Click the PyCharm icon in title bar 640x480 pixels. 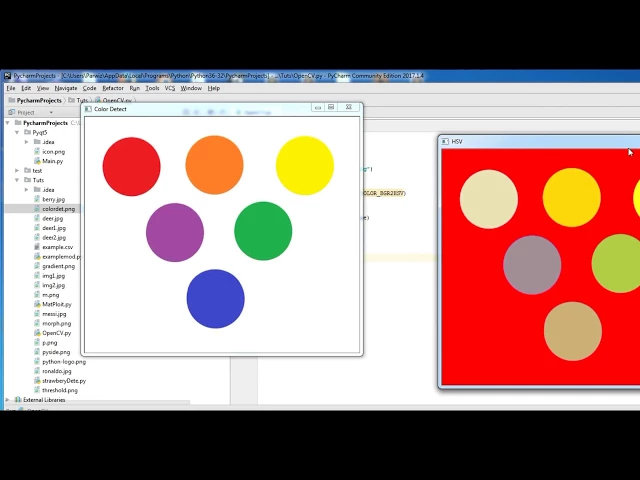[8, 76]
